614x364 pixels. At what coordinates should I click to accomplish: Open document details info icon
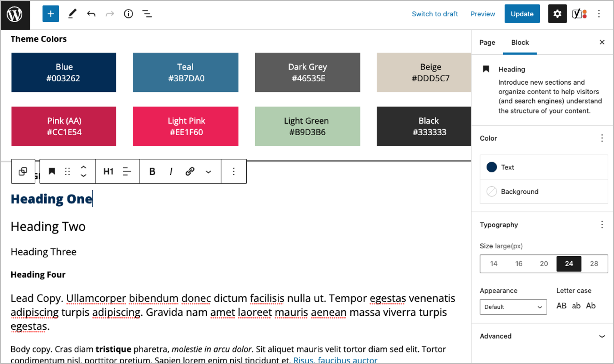(128, 14)
